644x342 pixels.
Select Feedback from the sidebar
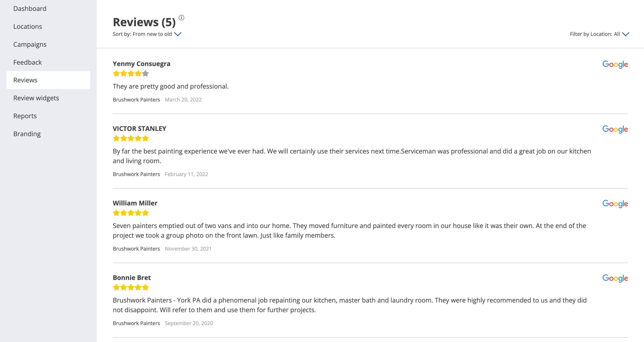[28, 62]
